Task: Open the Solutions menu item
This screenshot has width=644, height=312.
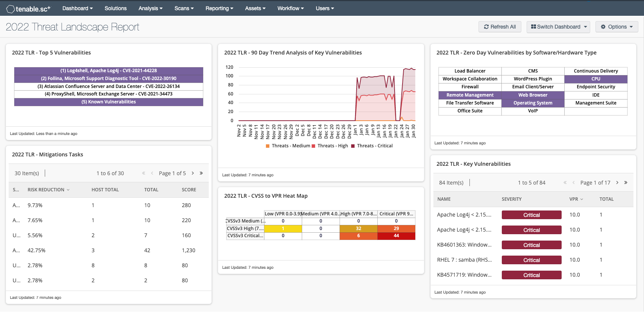Action: click(115, 8)
